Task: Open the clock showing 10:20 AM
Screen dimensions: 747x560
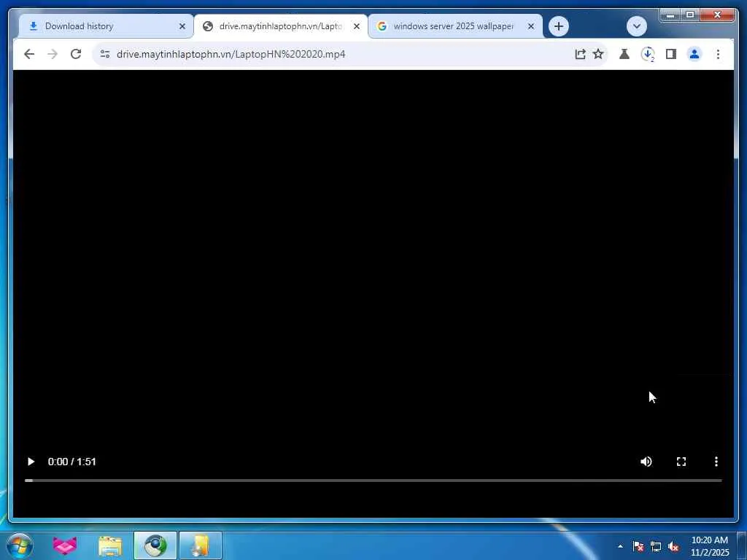Action: pyautogui.click(x=709, y=546)
